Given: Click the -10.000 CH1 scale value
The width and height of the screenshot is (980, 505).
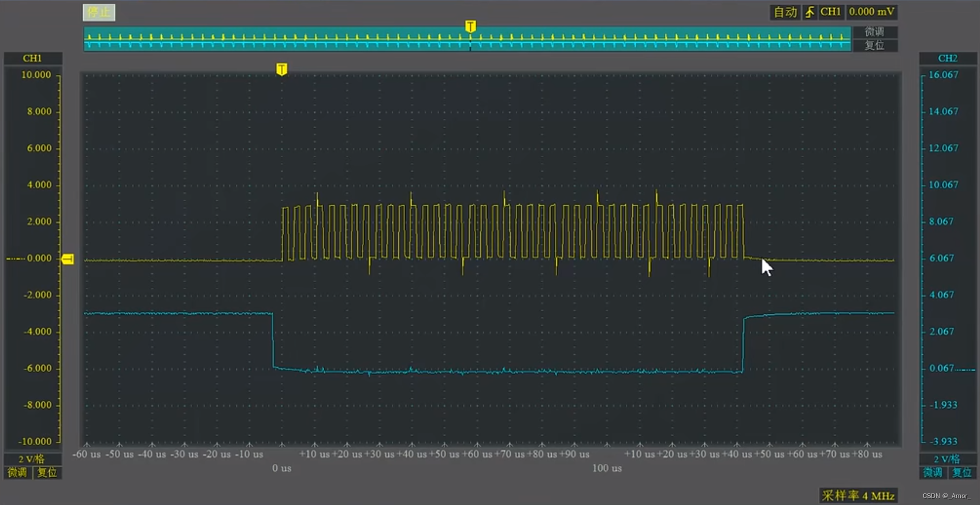Looking at the screenshot, I should coord(35,441).
